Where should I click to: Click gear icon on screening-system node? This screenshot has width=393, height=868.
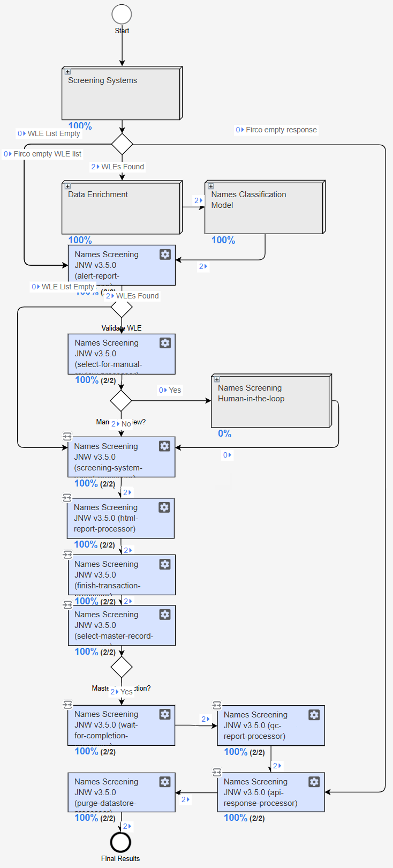pyautogui.click(x=164, y=446)
